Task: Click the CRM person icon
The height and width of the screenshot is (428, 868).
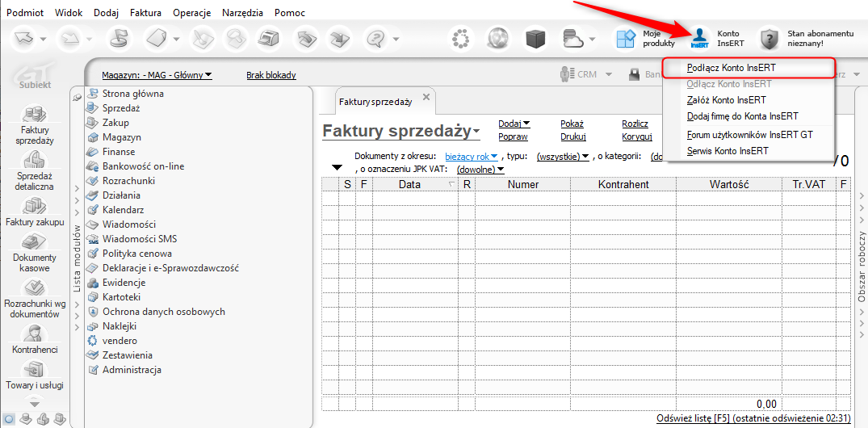Action: (566, 74)
